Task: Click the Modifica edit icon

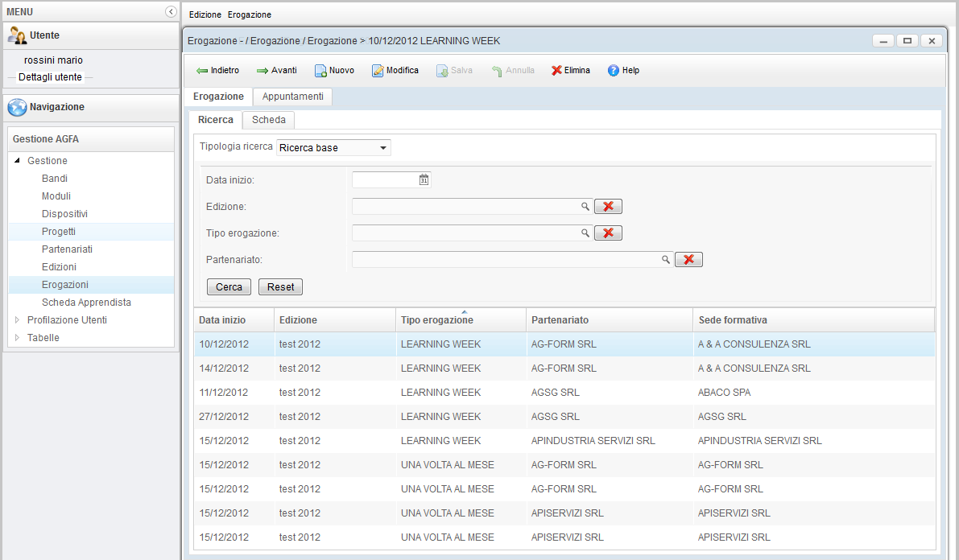Action: tap(378, 71)
